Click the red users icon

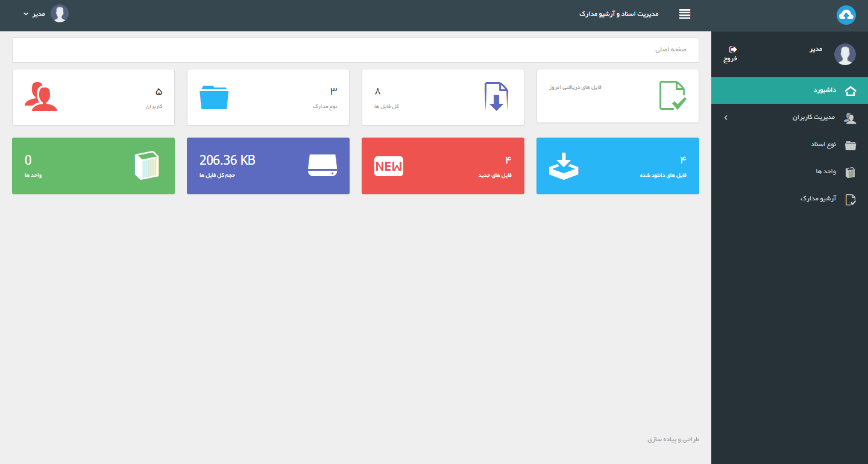(x=41, y=97)
